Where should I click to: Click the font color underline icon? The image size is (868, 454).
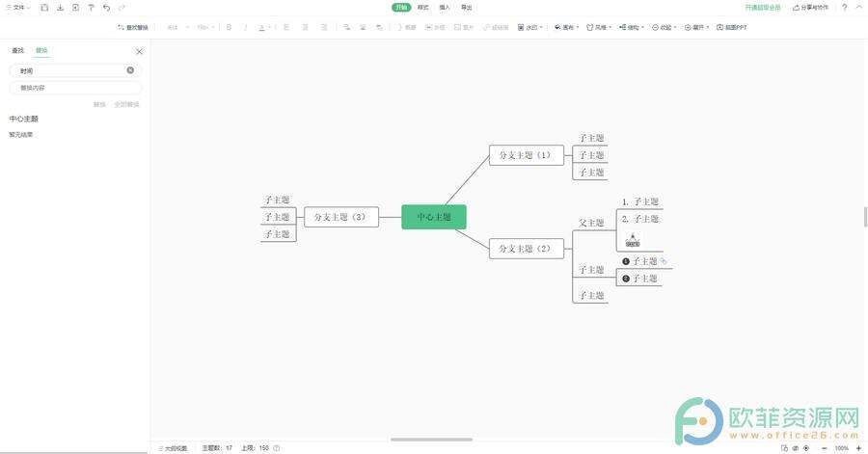tap(263, 27)
